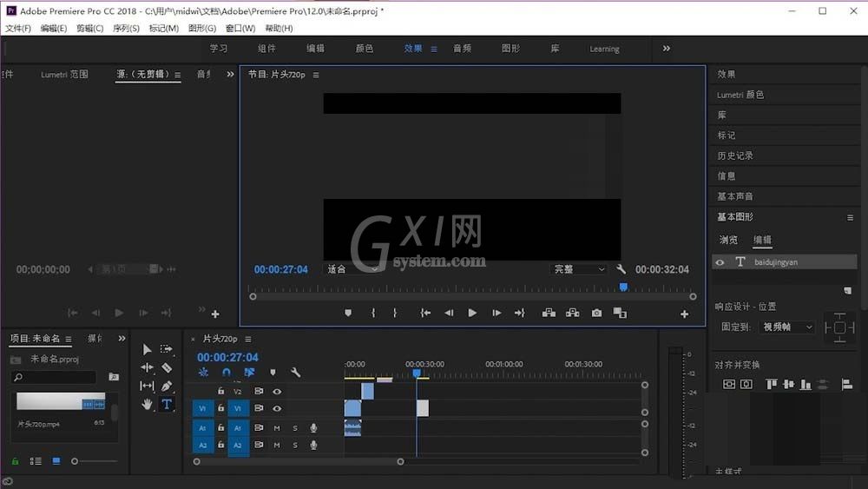The width and height of the screenshot is (868, 489).
Task: Solo the A1 audio track
Action: click(x=295, y=428)
